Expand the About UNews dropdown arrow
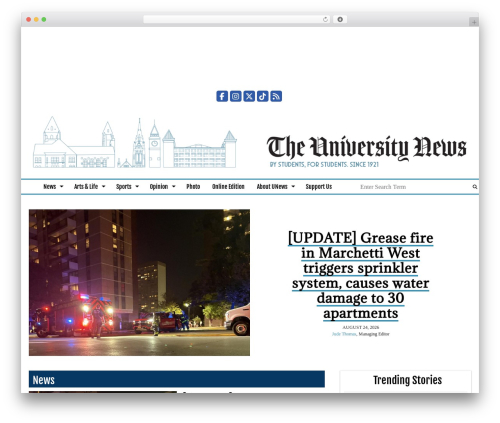The width and height of the screenshot is (500, 423). [293, 187]
